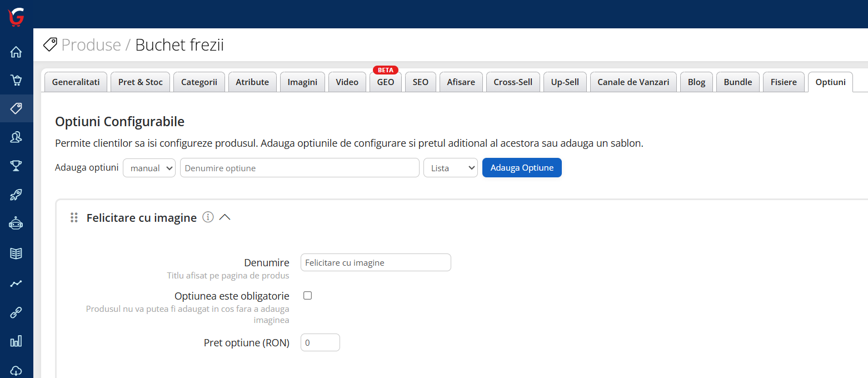868x378 pixels.
Task: Click the Felicitare cu imagine section title
Action: (x=142, y=218)
